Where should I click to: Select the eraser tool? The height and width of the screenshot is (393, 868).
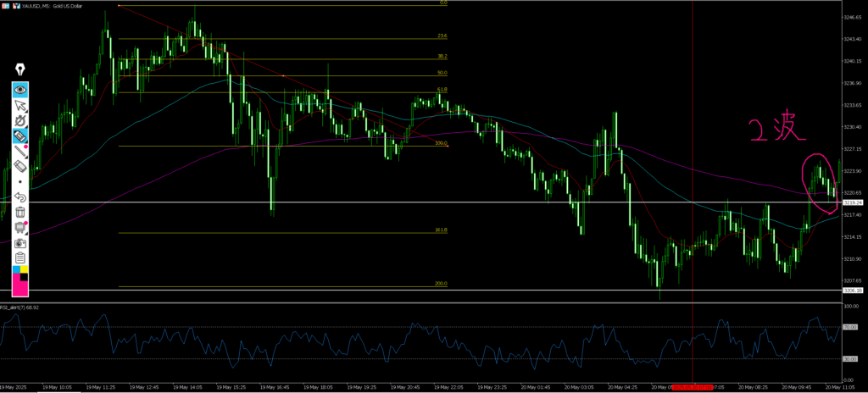[x=20, y=165]
